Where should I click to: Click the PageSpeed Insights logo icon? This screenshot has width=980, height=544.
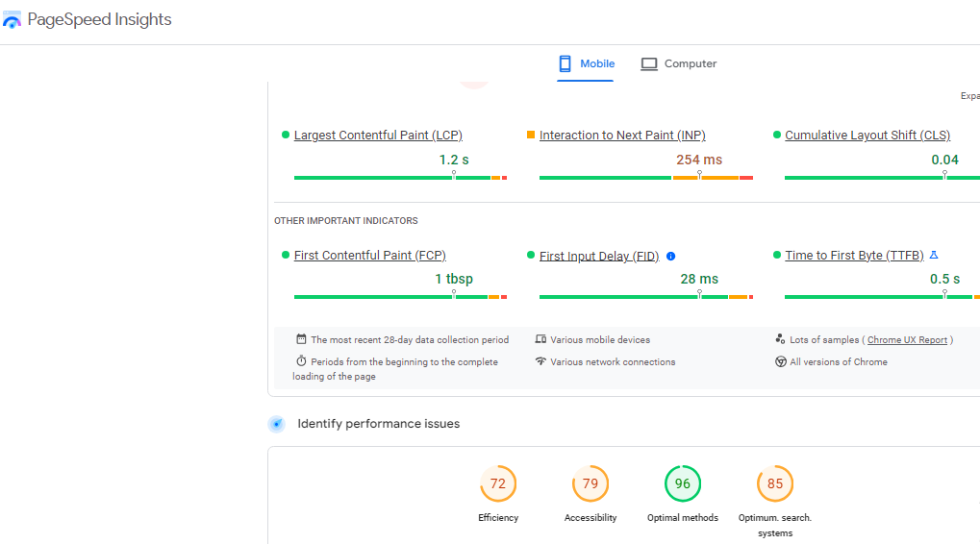pos(12,20)
